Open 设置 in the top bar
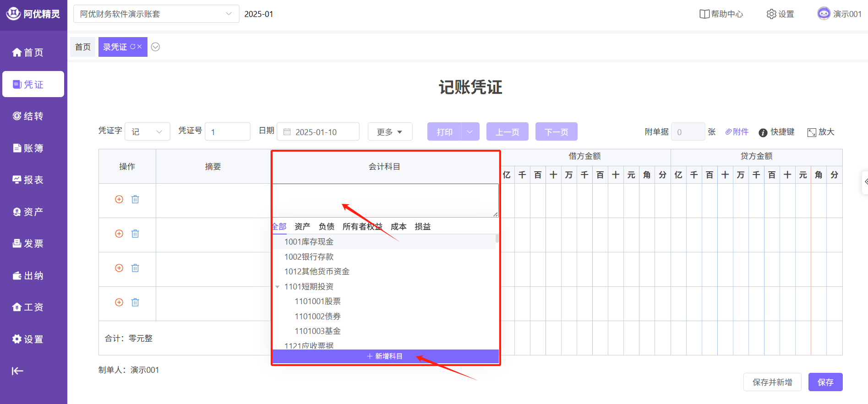 click(780, 14)
